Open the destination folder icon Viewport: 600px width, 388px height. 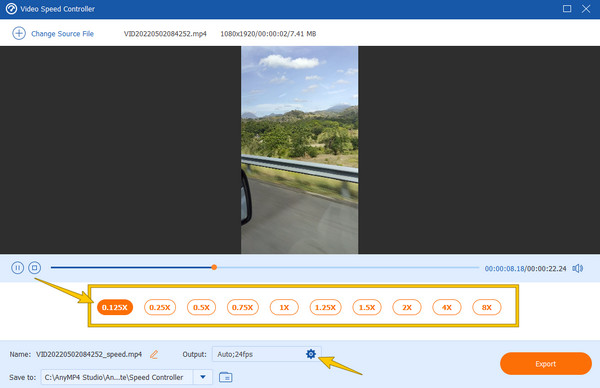225,377
